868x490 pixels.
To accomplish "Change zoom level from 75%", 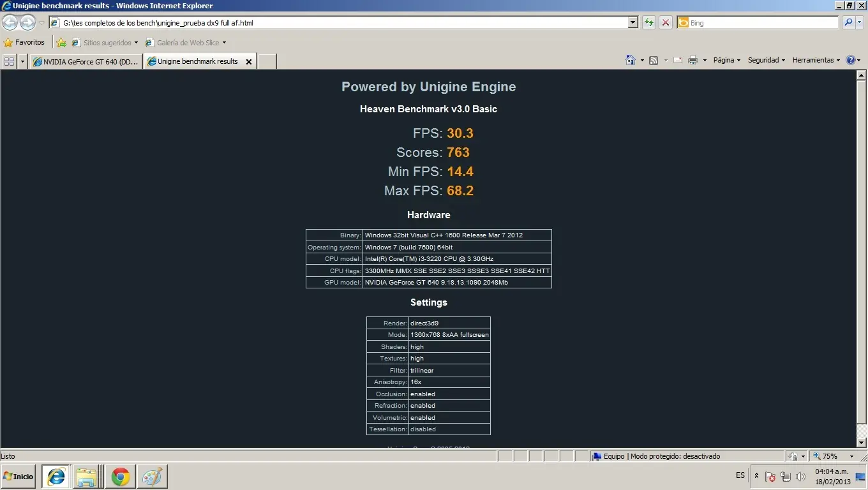I will point(834,456).
